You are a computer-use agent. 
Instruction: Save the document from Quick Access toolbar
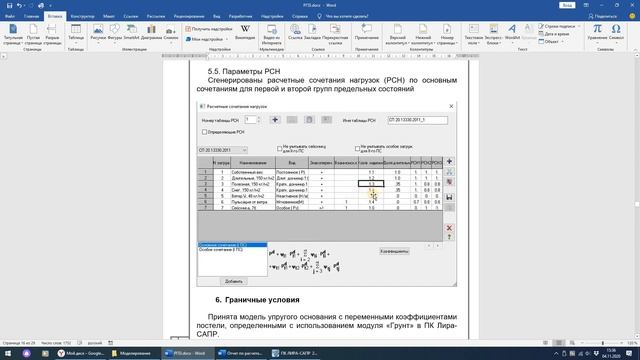[x=9, y=5]
